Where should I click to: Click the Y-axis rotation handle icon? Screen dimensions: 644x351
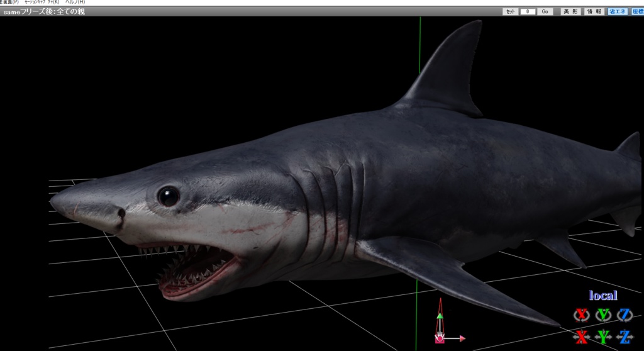click(x=603, y=315)
